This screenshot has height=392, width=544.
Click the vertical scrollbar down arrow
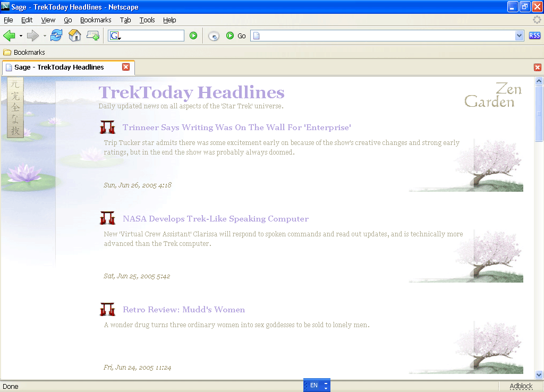[x=539, y=374]
